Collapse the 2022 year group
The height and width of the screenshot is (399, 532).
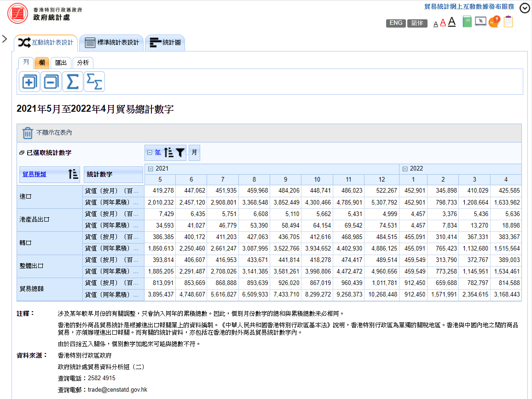(405, 169)
